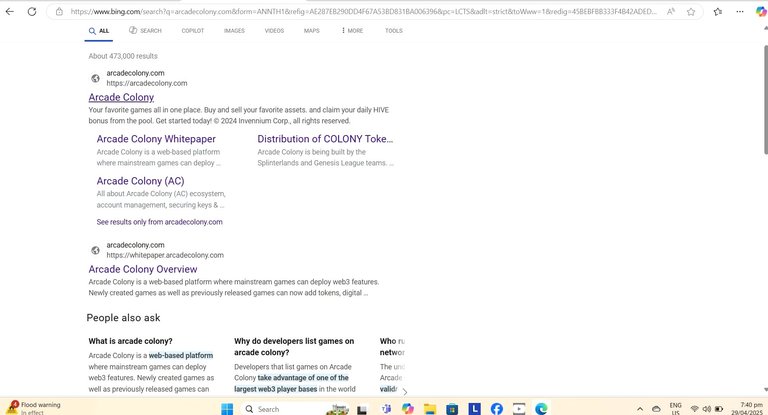Open Read aloud icon in address bar
Screen dimensions: 768x415
pos(671,11)
